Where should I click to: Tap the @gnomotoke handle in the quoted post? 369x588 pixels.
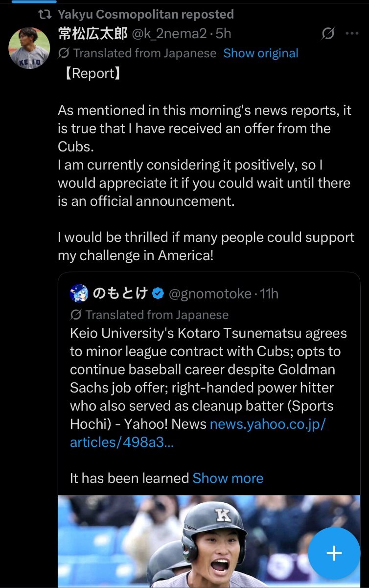[210, 294]
